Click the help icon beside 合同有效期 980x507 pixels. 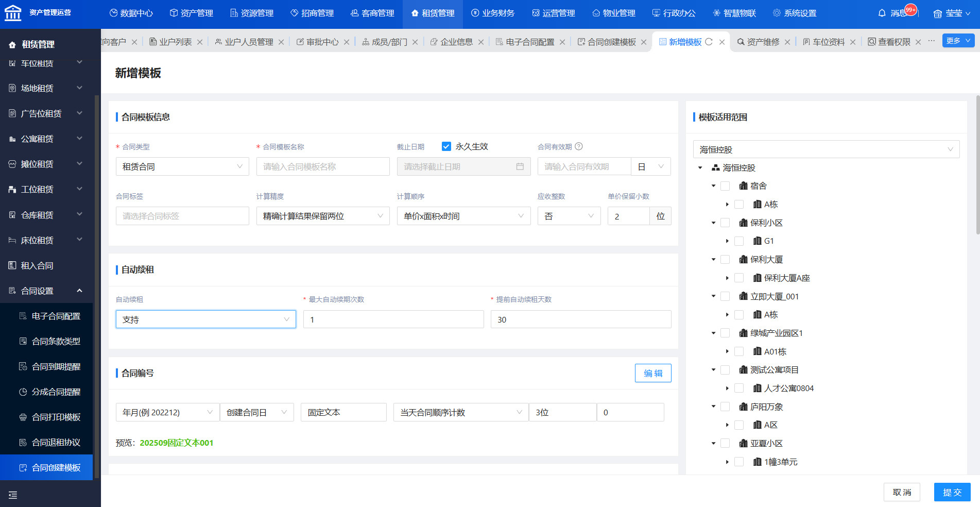click(579, 146)
